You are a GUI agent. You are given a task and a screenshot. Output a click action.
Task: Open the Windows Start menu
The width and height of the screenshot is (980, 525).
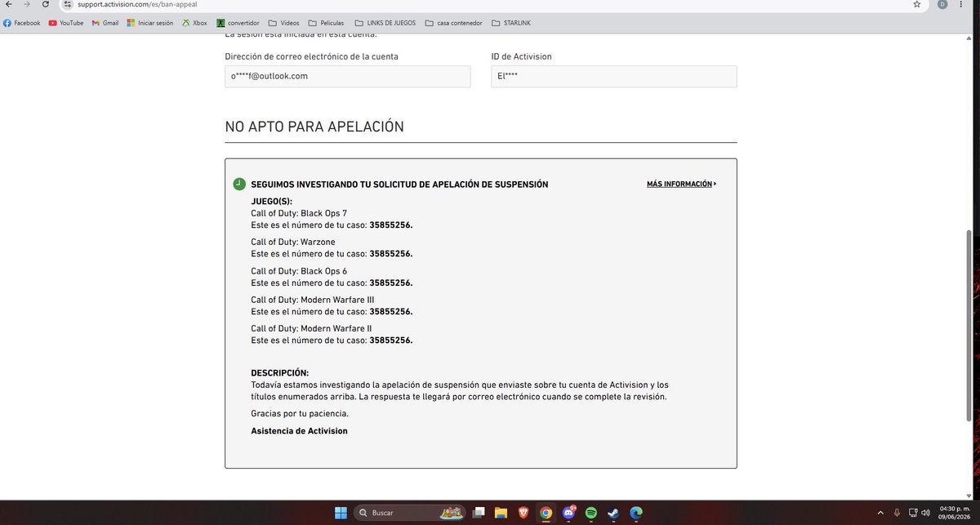pyautogui.click(x=341, y=513)
